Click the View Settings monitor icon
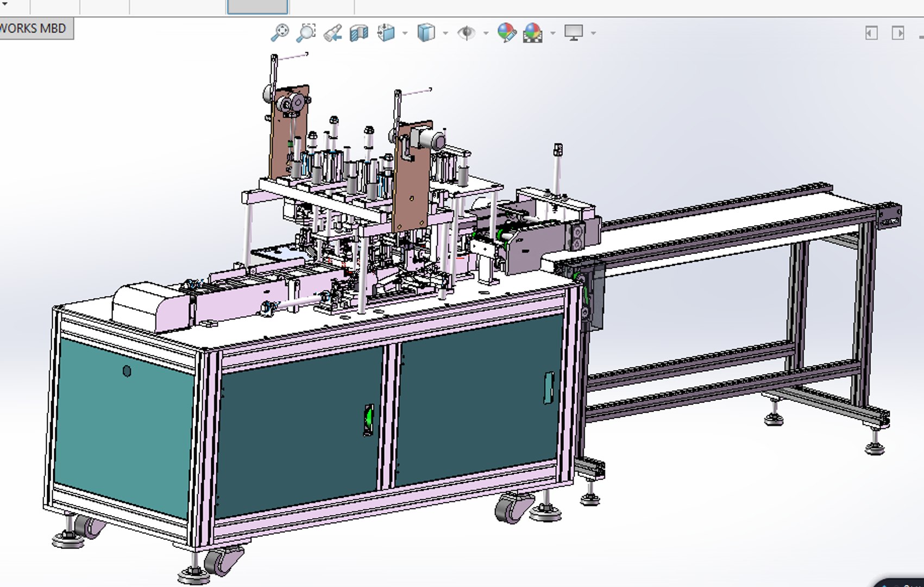The height and width of the screenshot is (587, 924). 574,33
